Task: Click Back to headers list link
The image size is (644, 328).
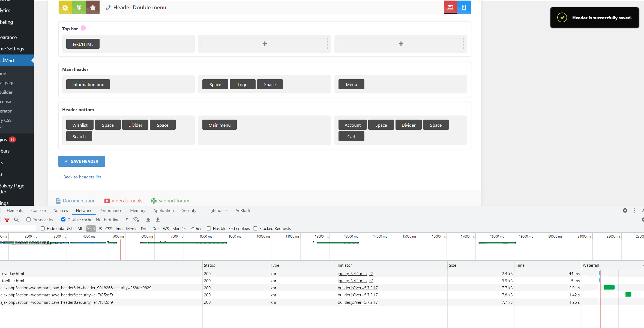Action: pos(80,177)
